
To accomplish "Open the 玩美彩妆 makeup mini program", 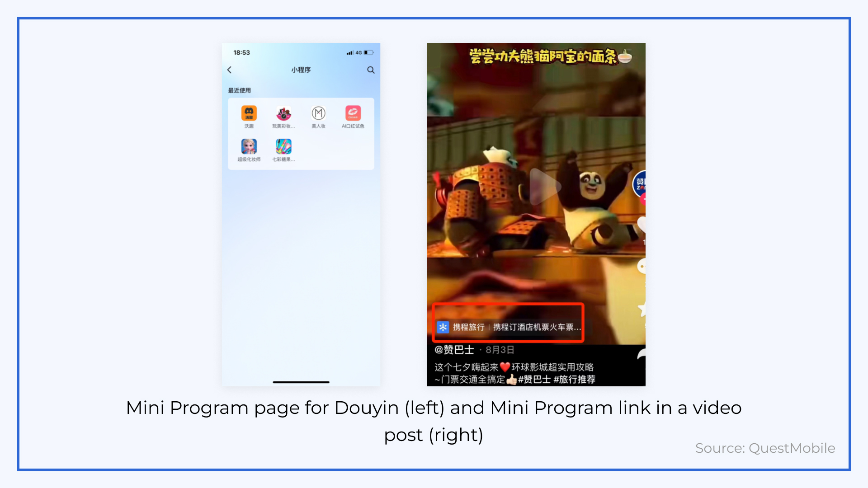I will coord(283,113).
